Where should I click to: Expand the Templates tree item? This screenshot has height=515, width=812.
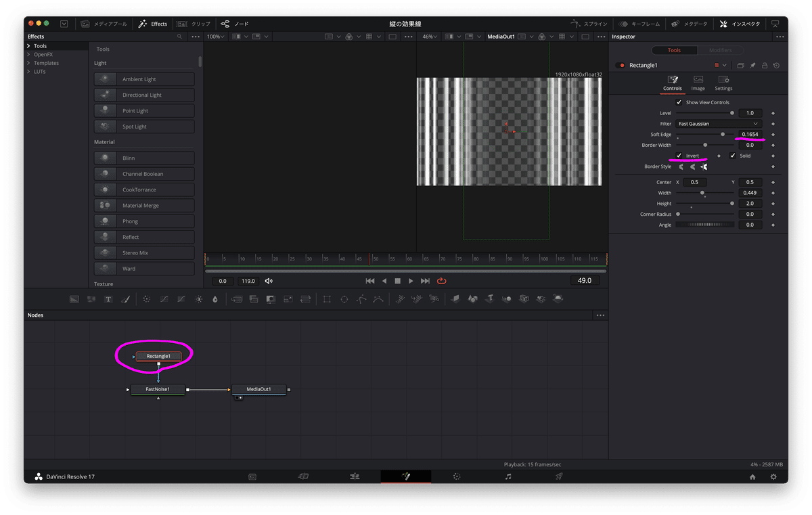pyautogui.click(x=28, y=63)
